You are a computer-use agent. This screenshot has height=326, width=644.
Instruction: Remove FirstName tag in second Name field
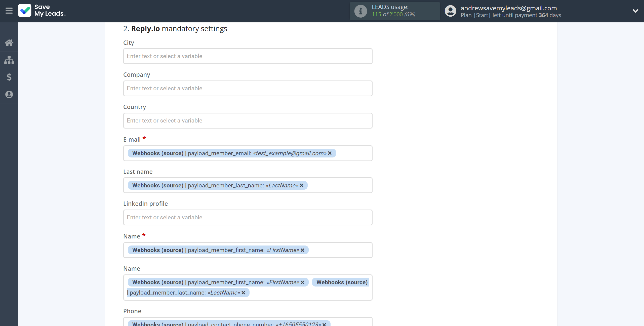[x=303, y=282]
